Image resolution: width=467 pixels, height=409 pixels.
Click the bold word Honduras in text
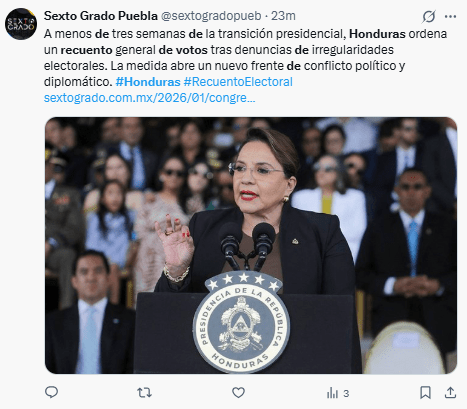tap(377, 34)
